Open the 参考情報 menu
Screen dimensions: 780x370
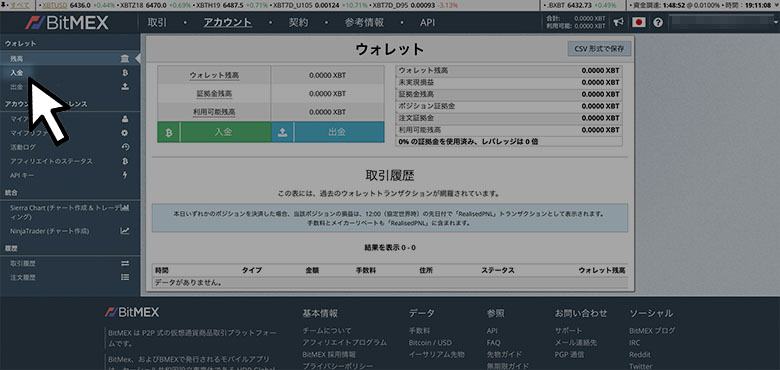tap(364, 22)
